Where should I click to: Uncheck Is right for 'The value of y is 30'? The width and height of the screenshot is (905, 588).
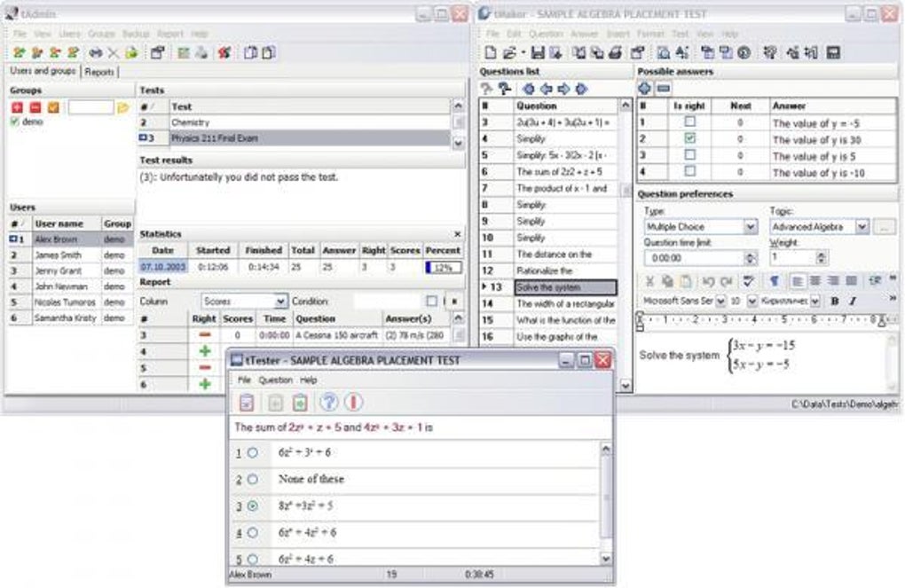coord(689,138)
